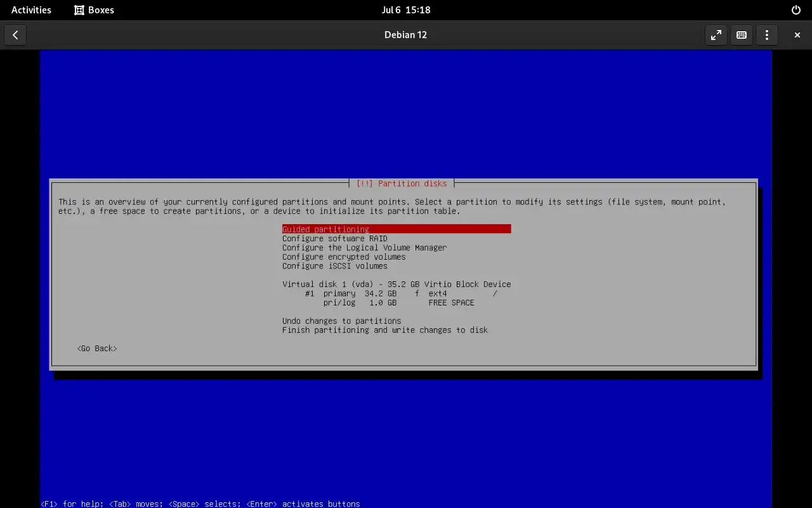Select Finish partitioning and write changes to disk
Screen dimensions: 812x508
[385, 330]
